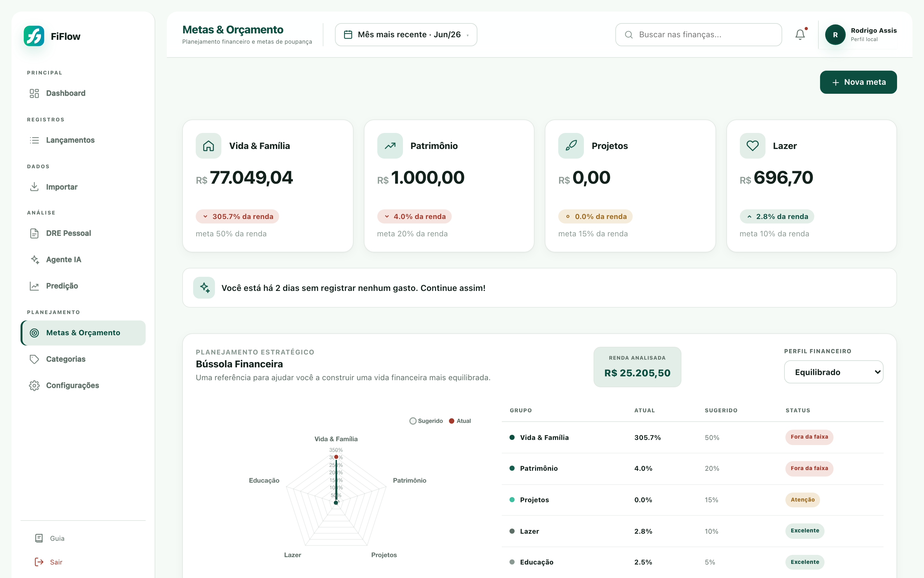Click the 2.8% da renda badge
Viewport: 924px width, 578px height.
pos(777,216)
